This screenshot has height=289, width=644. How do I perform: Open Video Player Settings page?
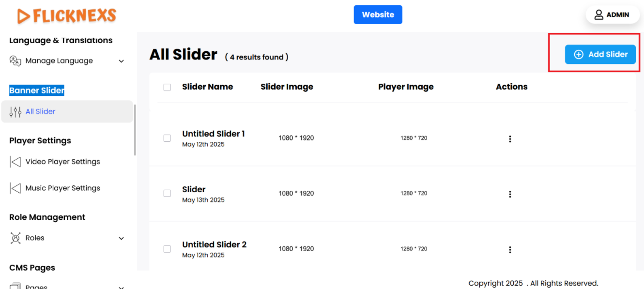click(62, 162)
